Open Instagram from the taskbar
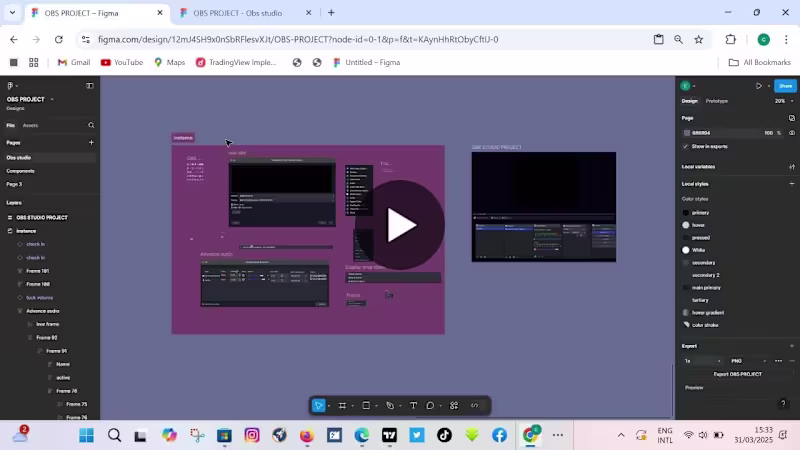Screen dimensions: 800x450 pos(252,435)
